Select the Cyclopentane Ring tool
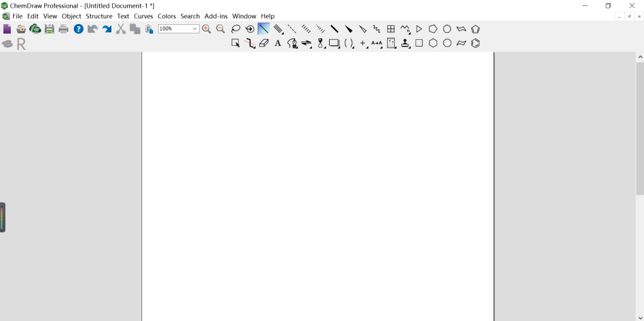The width and height of the screenshot is (644, 321). click(433, 29)
